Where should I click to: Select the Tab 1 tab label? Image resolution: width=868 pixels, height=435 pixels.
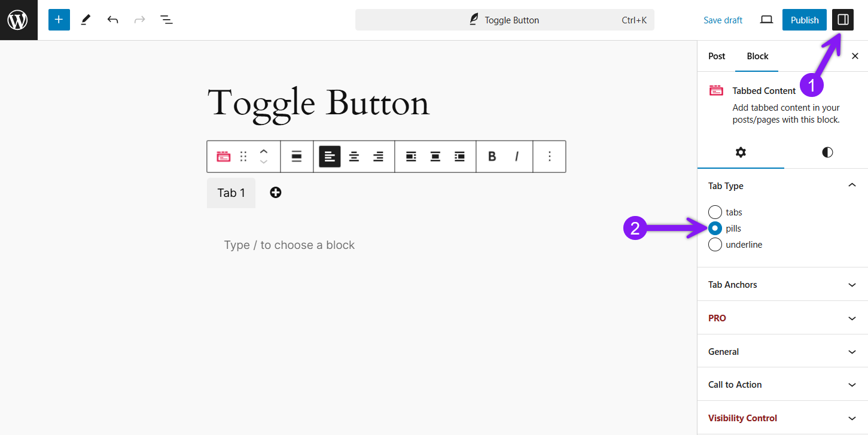[231, 193]
